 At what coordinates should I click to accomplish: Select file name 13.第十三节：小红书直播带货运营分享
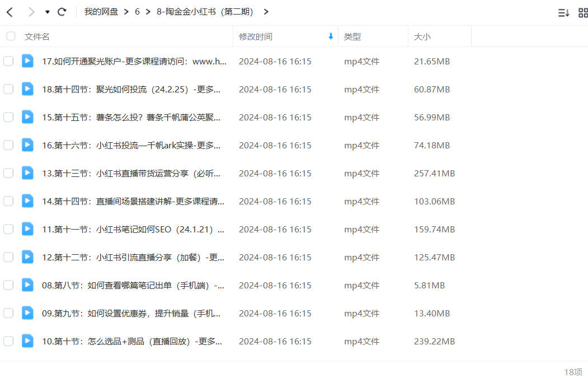(131, 174)
